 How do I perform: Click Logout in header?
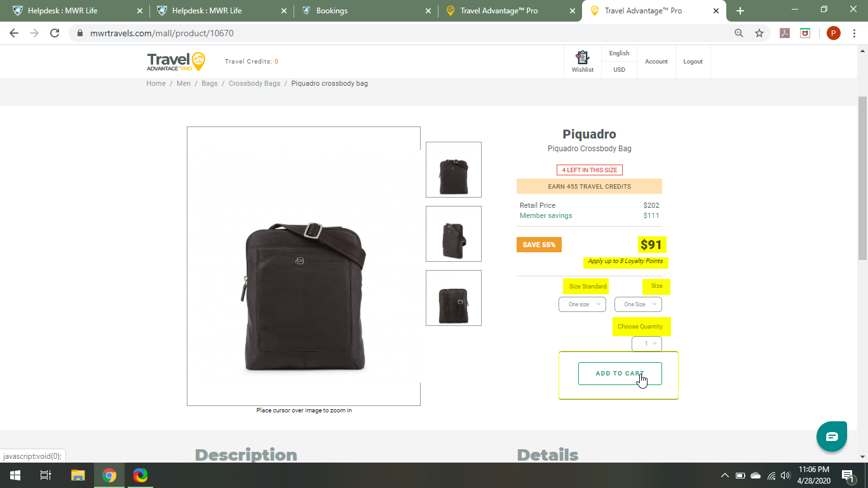click(693, 62)
